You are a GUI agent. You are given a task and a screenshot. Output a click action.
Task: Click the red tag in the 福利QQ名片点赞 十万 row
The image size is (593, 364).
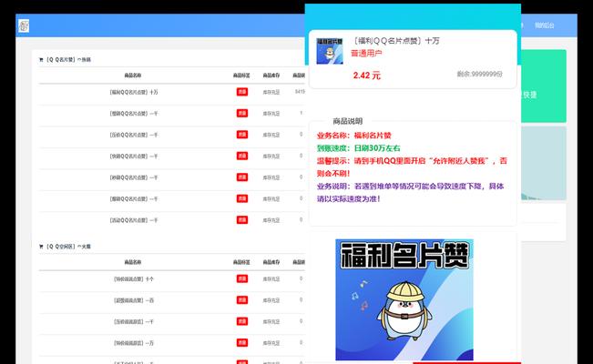(242, 92)
